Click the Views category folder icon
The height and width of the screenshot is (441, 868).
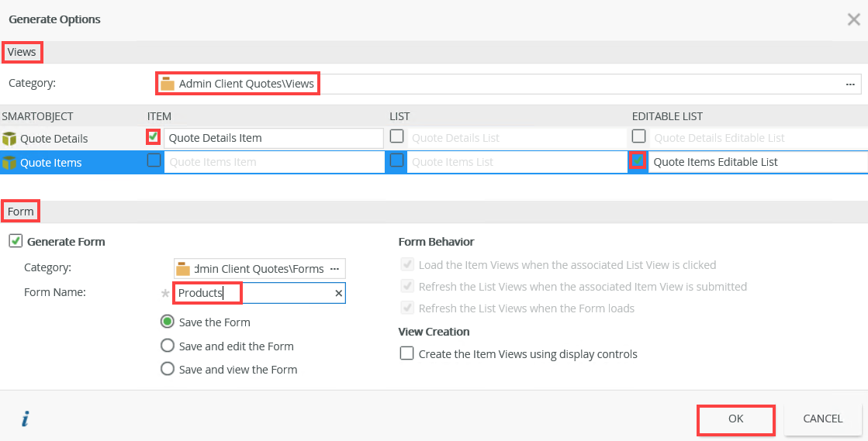pos(168,84)
